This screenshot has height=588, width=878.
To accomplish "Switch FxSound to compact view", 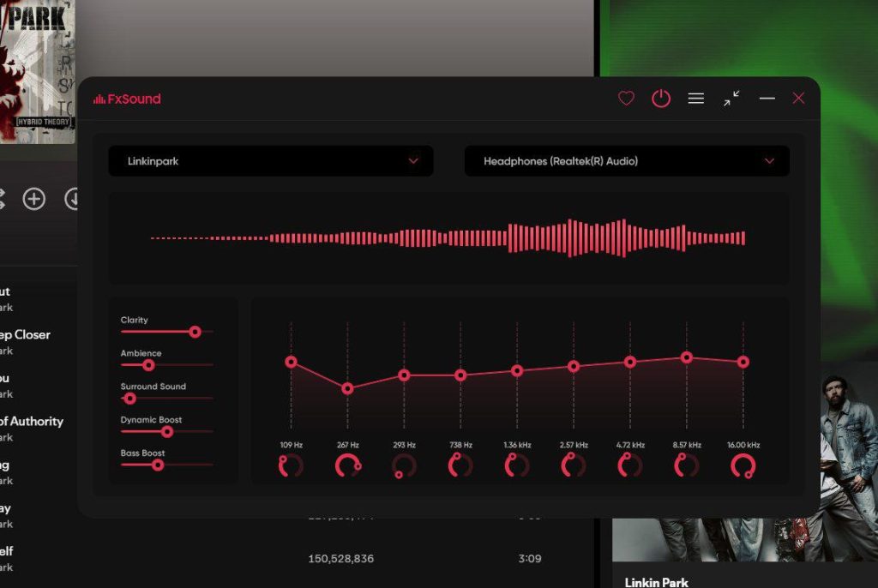I will tap(731, 99).
